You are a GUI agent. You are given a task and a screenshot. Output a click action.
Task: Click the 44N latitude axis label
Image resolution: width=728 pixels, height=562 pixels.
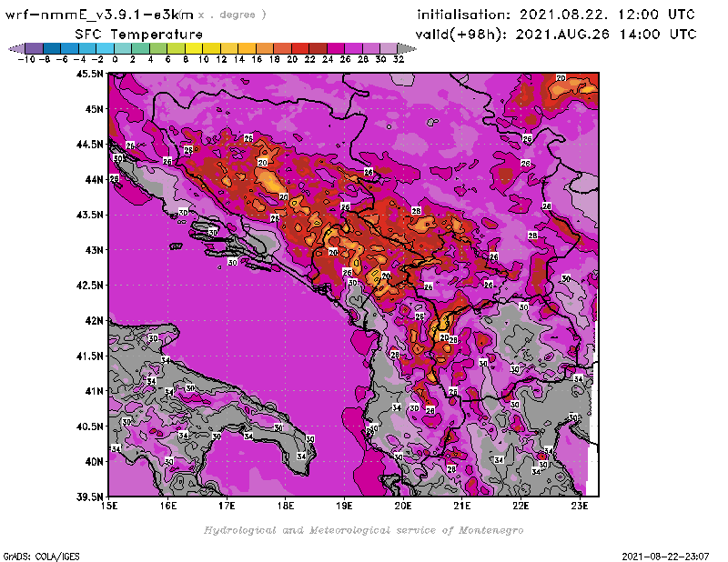click(95, 179)
